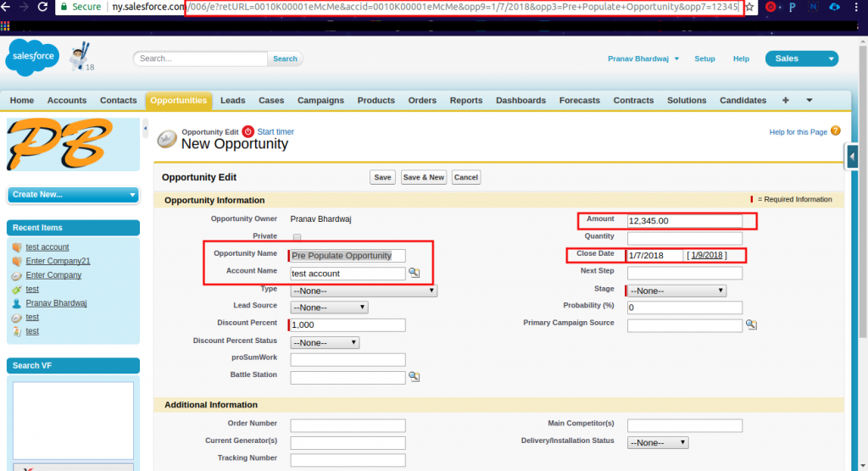868x471 pixels.
Task: Open Account Name lookup magnifier icon
Action: point(414,273)
